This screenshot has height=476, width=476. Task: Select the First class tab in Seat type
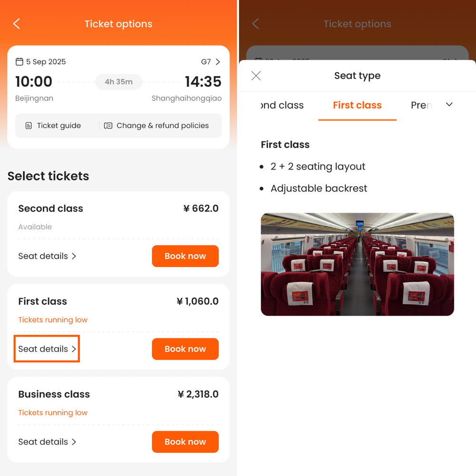357,105
